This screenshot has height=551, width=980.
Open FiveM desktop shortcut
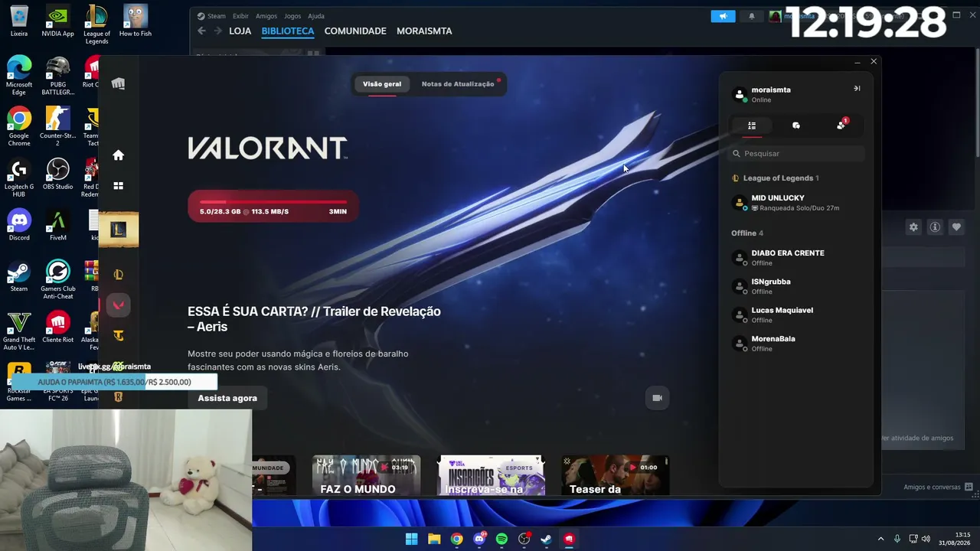[x=57, y=226]
